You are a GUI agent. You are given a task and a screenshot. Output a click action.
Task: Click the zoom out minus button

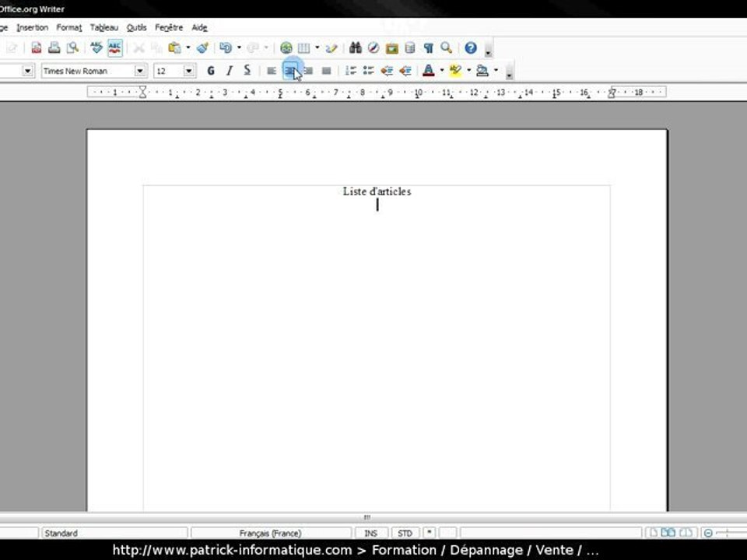tap(708, 533)
